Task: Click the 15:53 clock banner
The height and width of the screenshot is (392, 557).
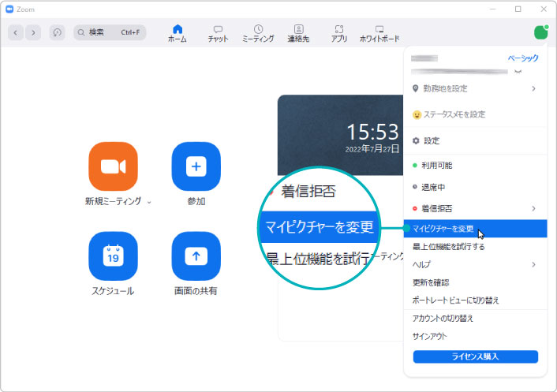Action: 341,136
